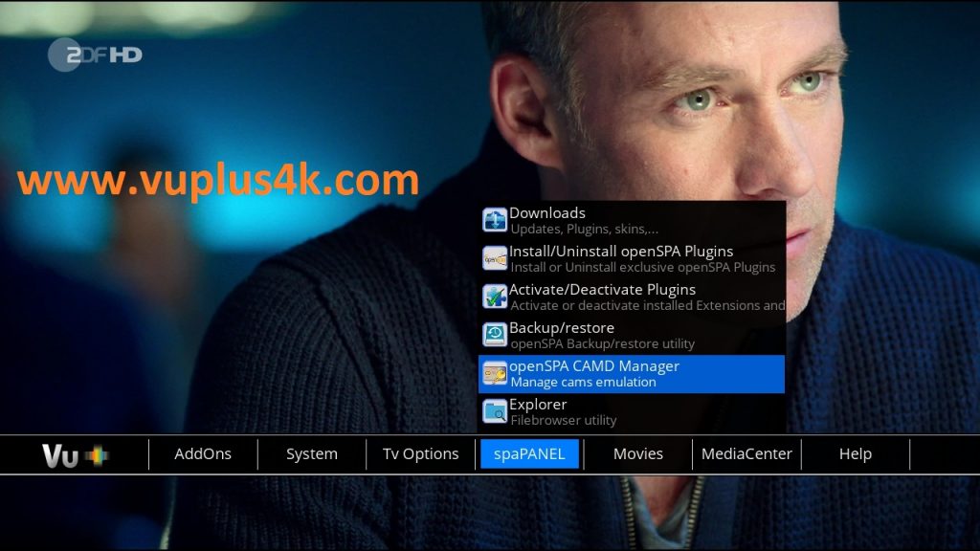
Task: Select the Backup/restore entry
Action: (x=632, y=335)
